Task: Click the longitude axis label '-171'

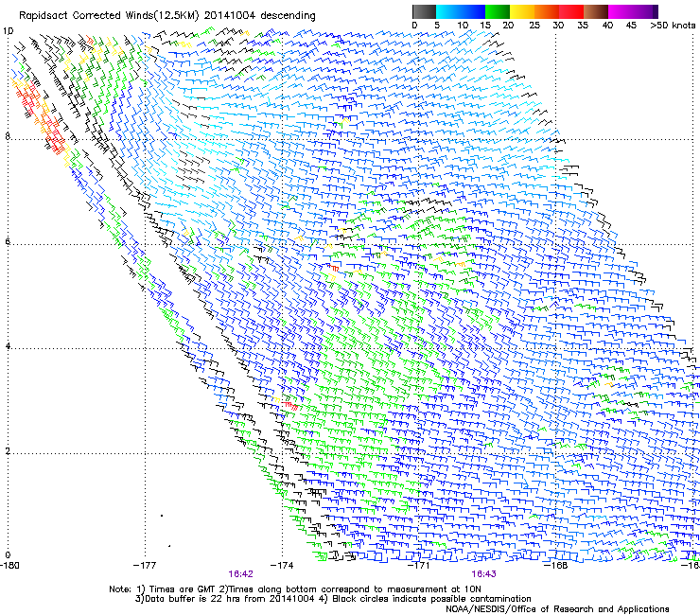Action: click(419, 566)
